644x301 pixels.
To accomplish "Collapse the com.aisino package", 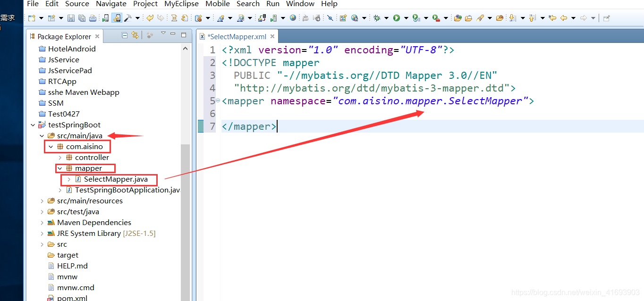I will 51,147.
